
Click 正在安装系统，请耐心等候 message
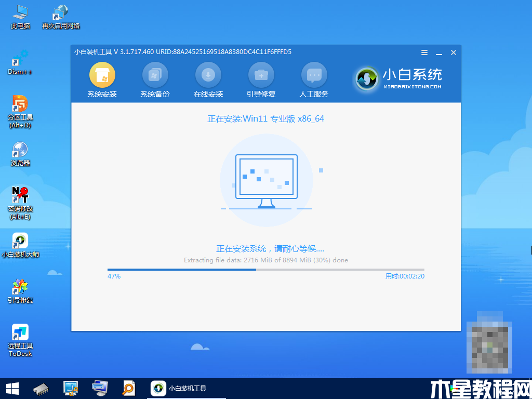(x=270, y=249)
